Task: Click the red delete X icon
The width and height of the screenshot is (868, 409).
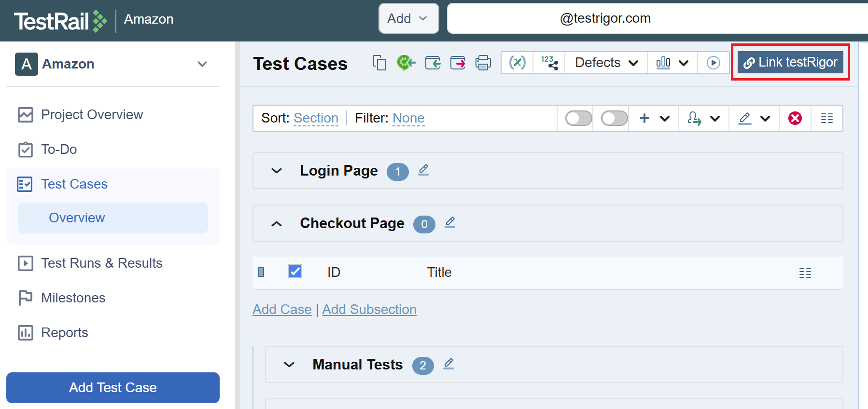Action: click(795, 118)
